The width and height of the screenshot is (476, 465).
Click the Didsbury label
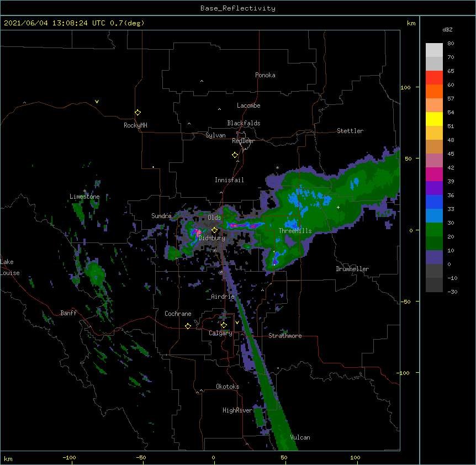point(212,238)
